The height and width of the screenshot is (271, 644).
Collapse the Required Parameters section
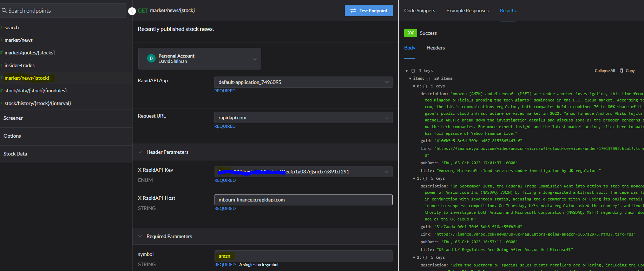coord(140,236)
